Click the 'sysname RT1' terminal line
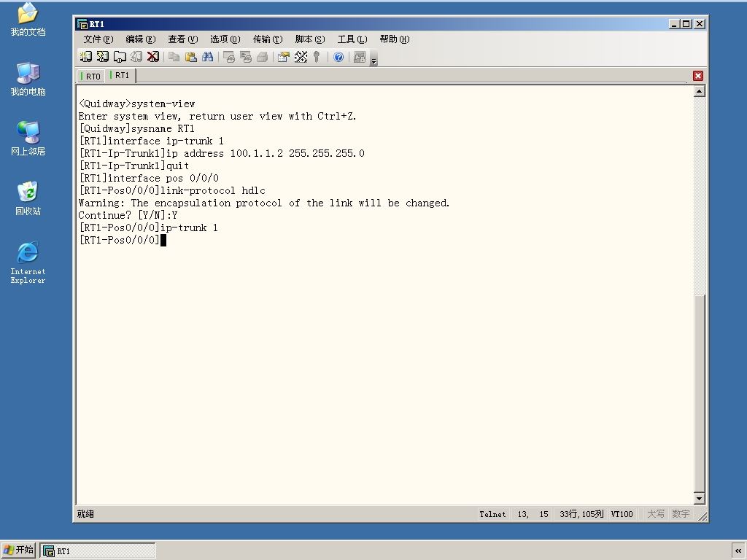This screenshot has width=747, height=560. click(136, 128)
